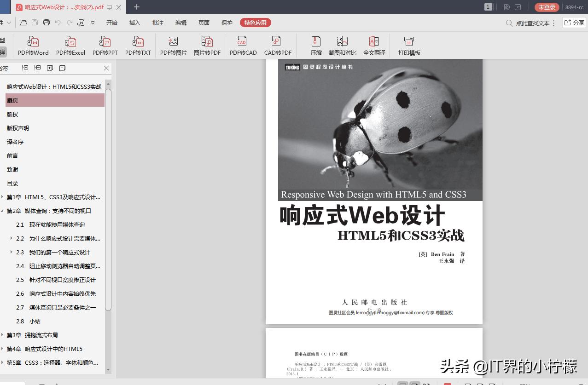Viewport: 588px width, 385px height.
Task: Switch to the 编辑 ribbon tab
Action: click(180, 22)
